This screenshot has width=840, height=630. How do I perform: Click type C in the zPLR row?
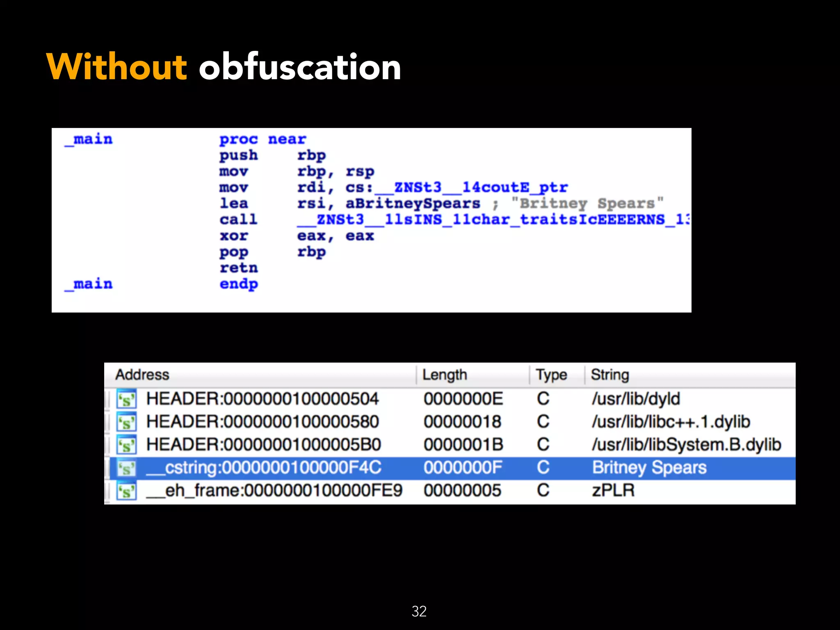tap(543, 491)
